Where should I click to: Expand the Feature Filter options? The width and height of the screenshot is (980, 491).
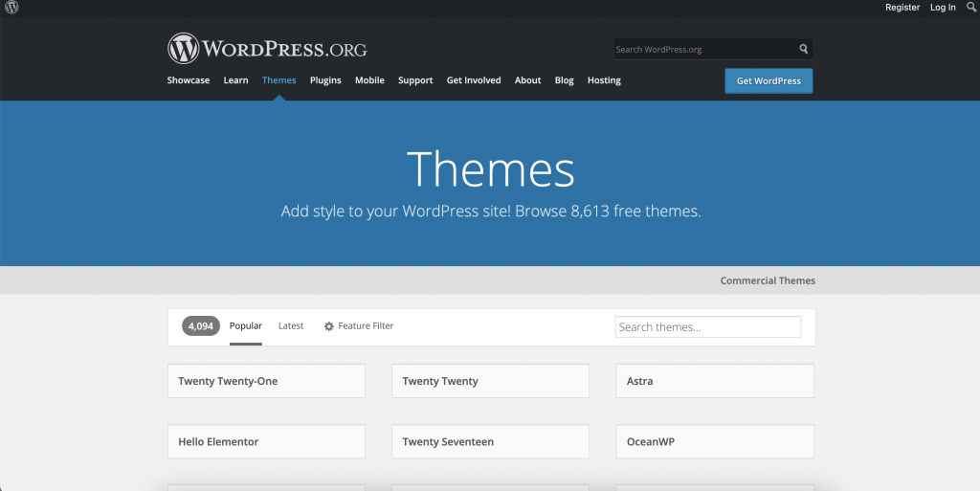[x=359, y=326]
